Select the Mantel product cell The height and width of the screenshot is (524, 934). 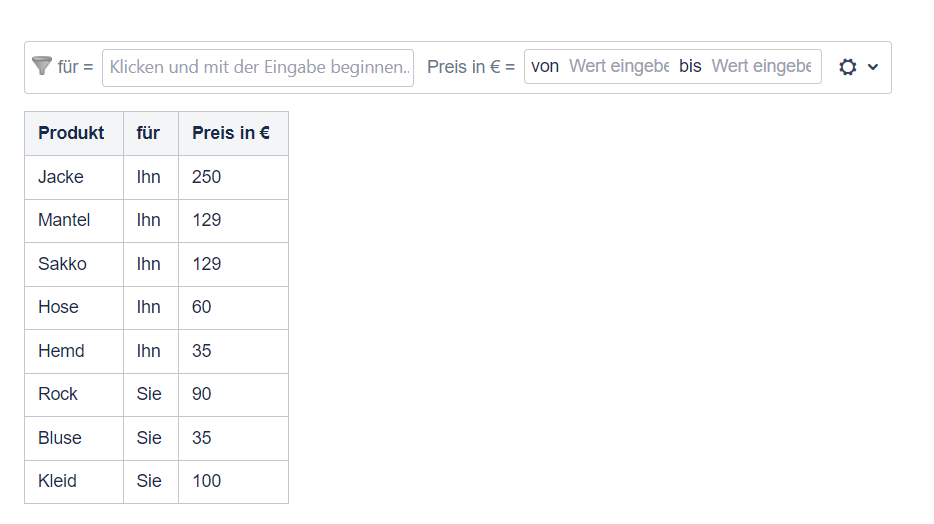click(x=64, y=220)
